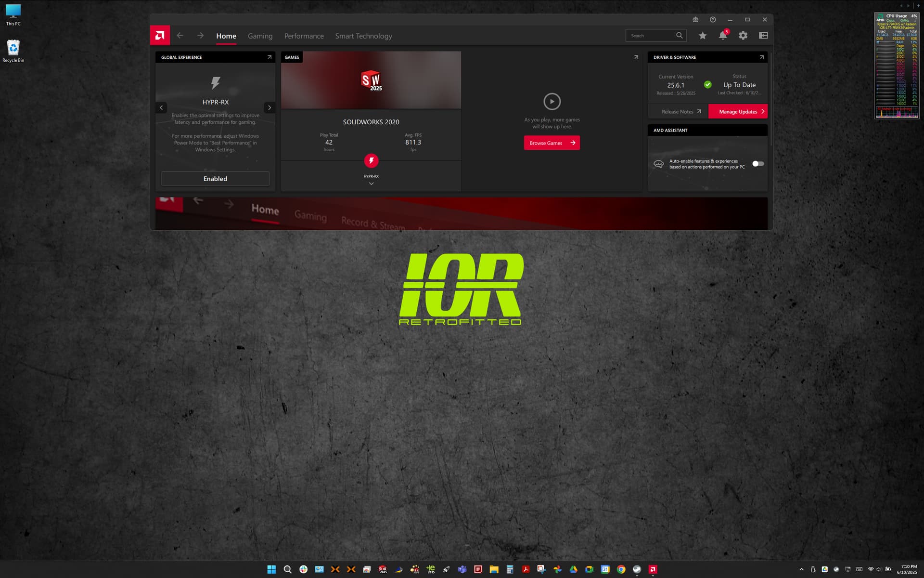The height and width of the screenshot is (578, 924).
Task: Open settings gear icon
Action: coord(743,36)
